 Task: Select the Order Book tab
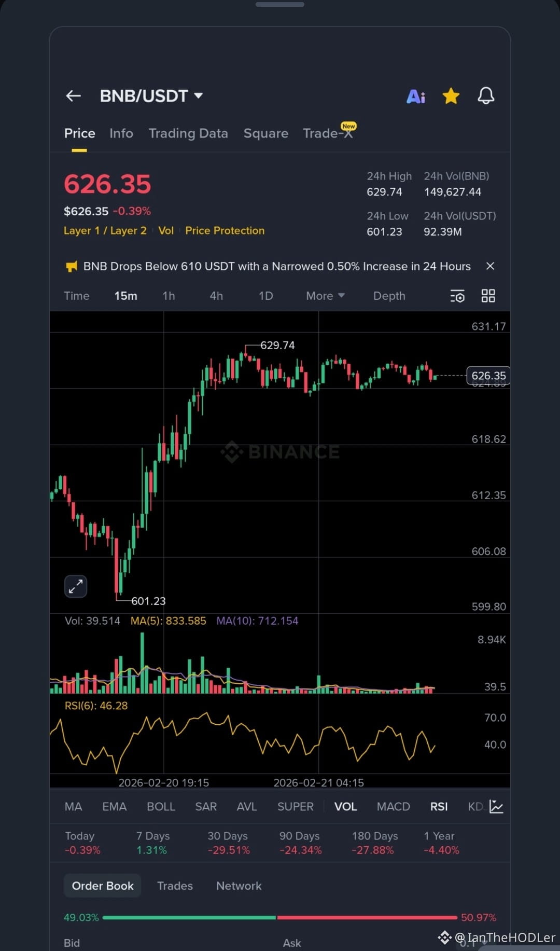coord(103,886)
